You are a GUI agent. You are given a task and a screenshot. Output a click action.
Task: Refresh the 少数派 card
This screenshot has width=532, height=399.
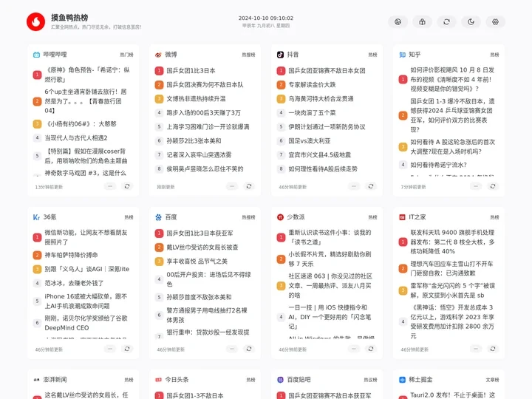tap(371, 349)
